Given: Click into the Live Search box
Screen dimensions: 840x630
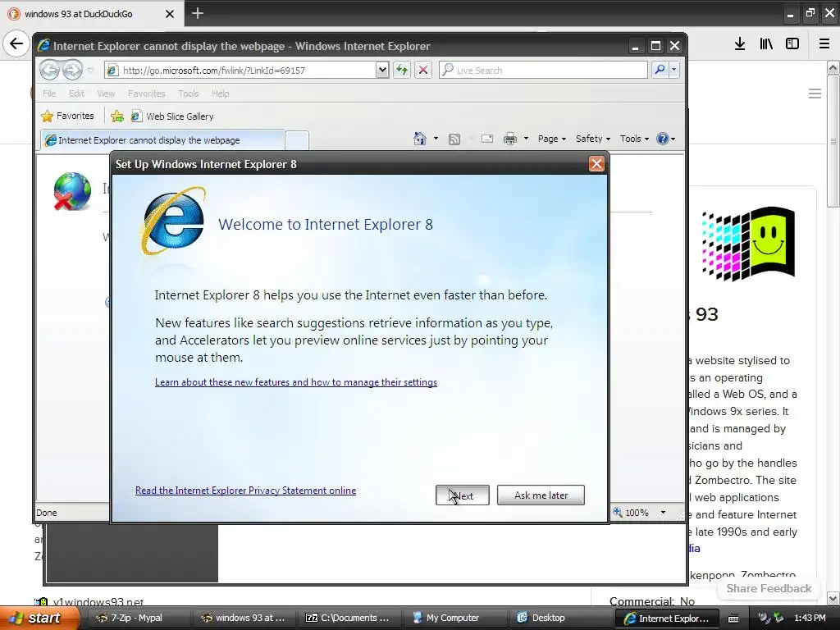Looking at the screenshot, I should pos(543,71).
